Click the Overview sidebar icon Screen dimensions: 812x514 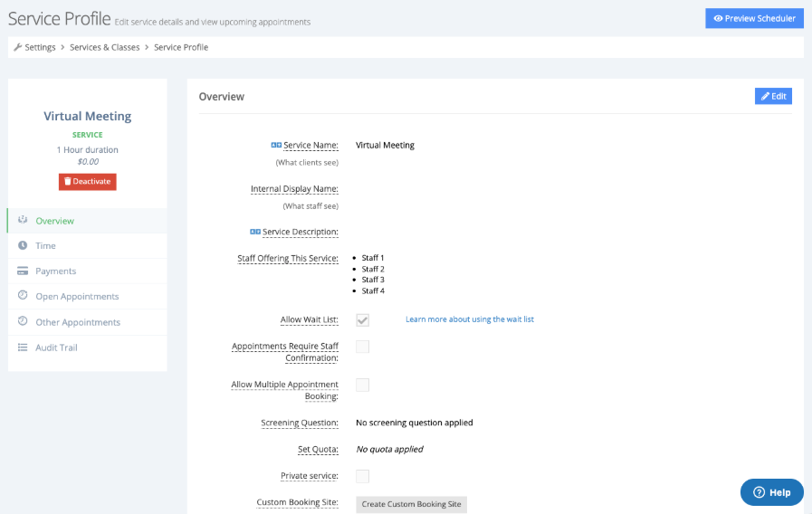[x=23, y=220]
